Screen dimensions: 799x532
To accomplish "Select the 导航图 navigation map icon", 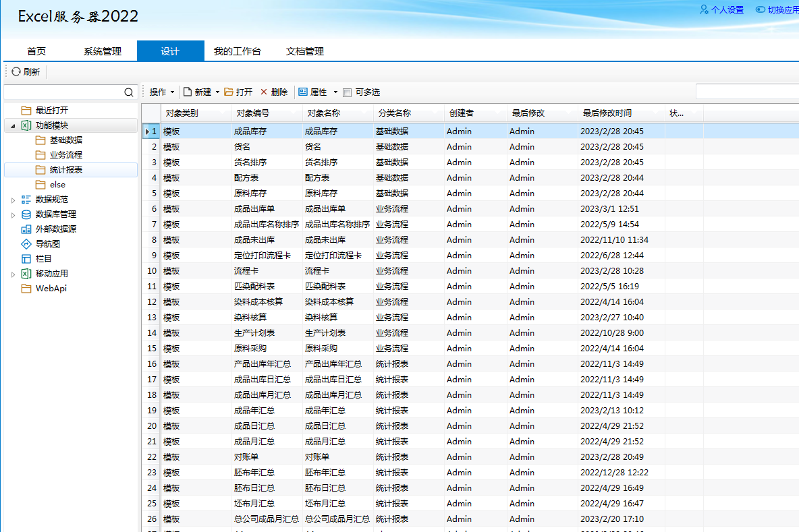I will point(26,244).
